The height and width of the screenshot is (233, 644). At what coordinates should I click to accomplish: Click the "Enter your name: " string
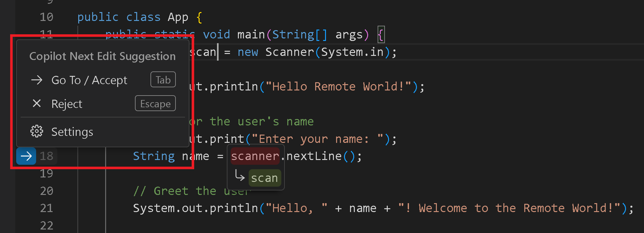[317, 139]
